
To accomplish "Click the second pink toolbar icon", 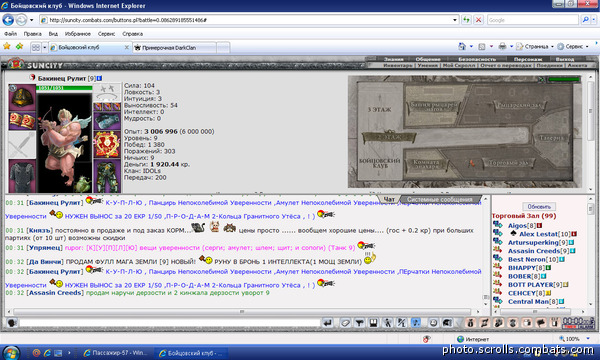I will (x=484, y=323).
